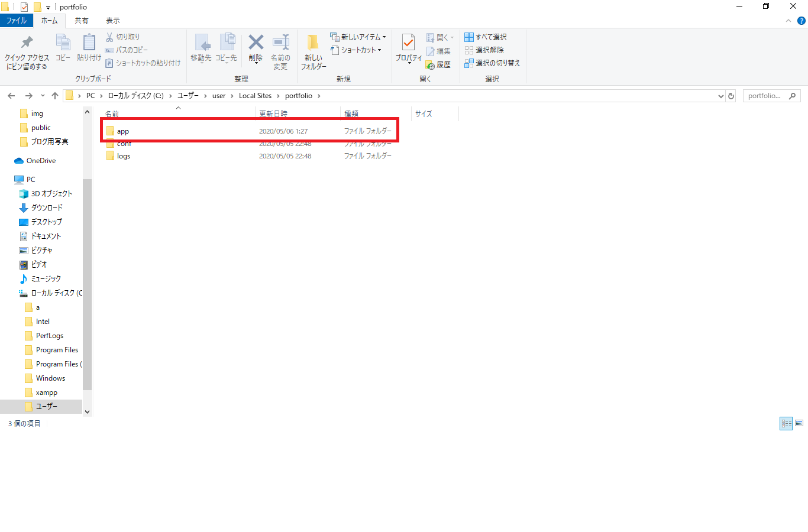Go up one folder level

pyautogui.click(x=55, y=96)
